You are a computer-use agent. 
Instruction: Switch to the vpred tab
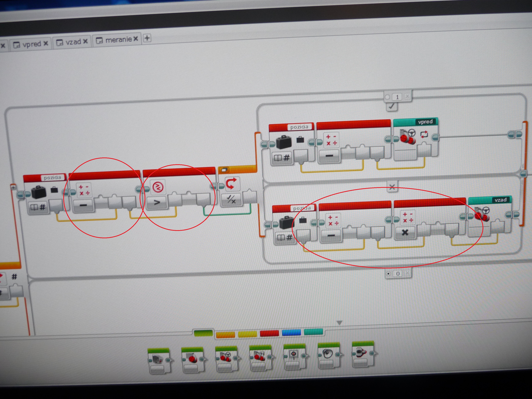coord(31,44)
